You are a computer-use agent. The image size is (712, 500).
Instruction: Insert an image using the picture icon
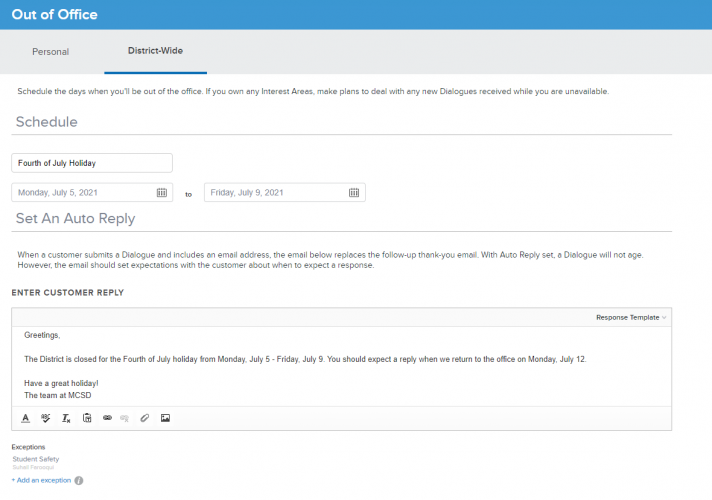tap(165, 418)
